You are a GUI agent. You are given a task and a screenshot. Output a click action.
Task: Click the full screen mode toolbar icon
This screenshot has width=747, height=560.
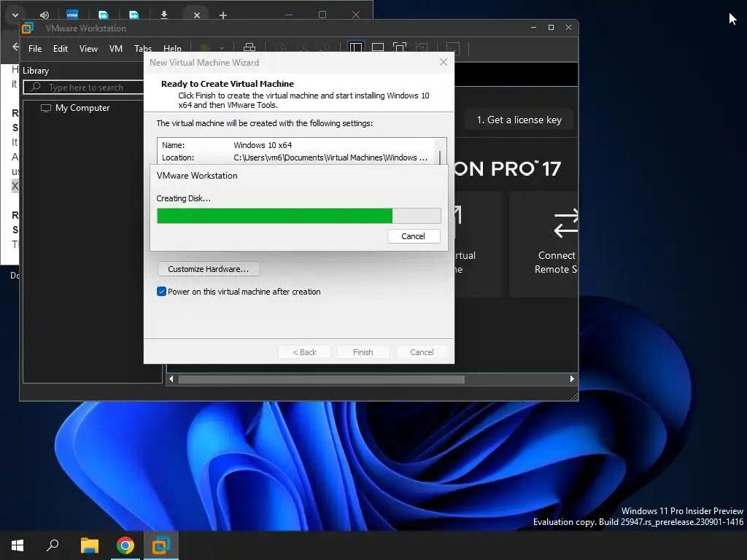(399, 47)
